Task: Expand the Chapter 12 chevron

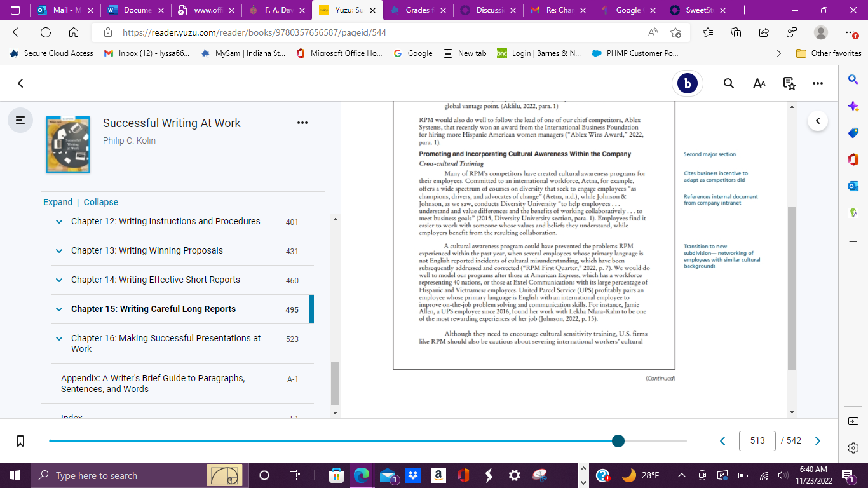Action: pyautogui.click(x=59, y=222)
